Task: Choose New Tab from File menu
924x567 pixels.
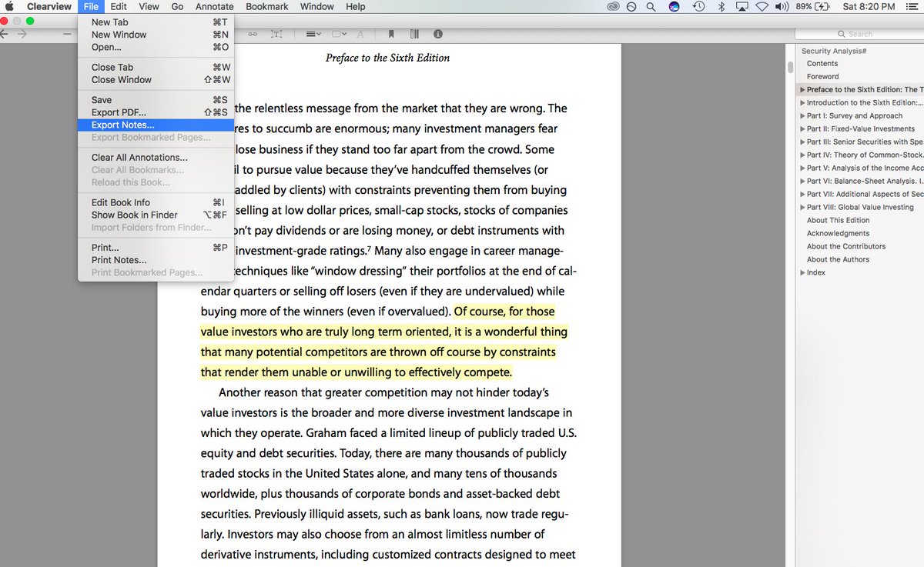Action: pos(156,22)
